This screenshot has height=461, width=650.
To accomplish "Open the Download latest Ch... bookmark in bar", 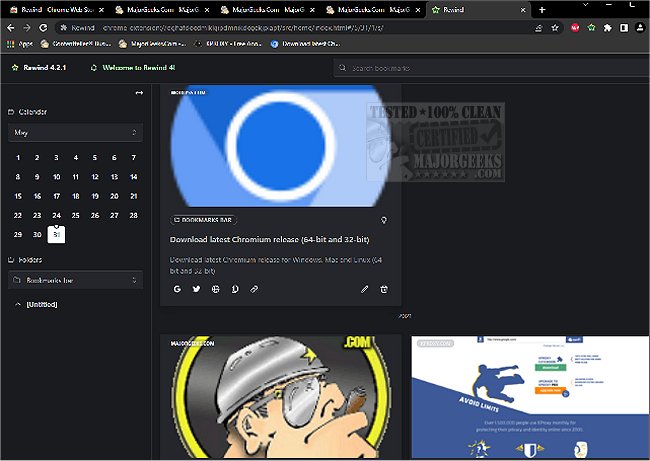I will point(306,44).
